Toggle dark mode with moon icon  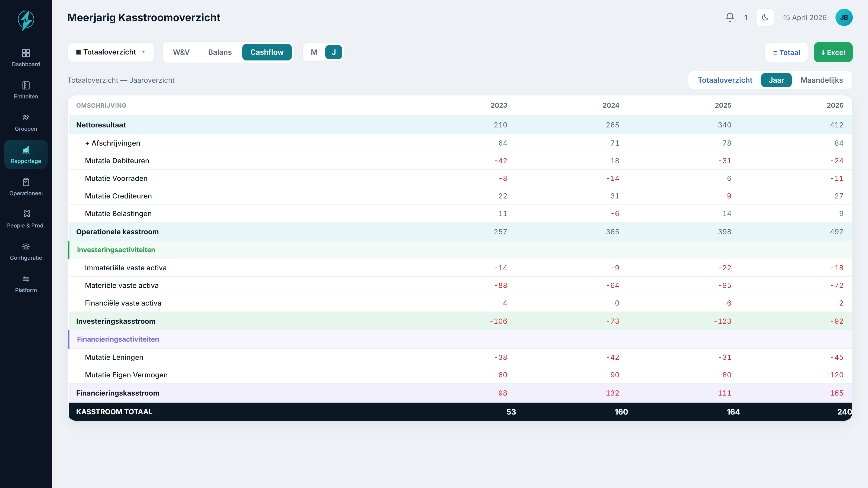pyautogui.click(x=765, y=18)
